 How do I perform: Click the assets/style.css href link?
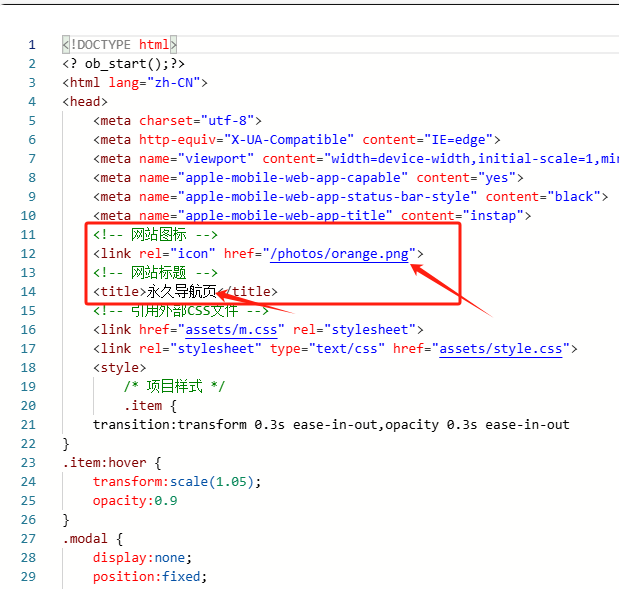coord(501,348)
